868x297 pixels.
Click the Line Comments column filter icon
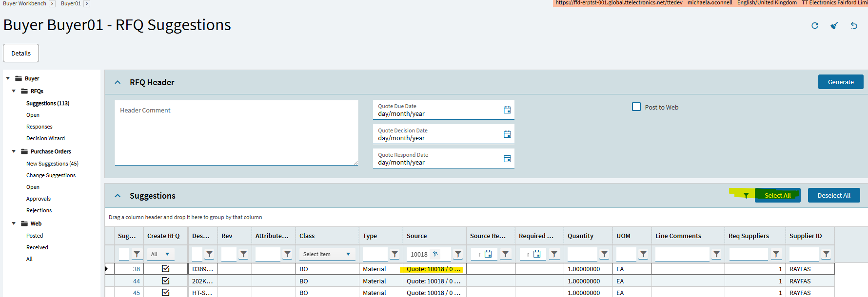717,254
